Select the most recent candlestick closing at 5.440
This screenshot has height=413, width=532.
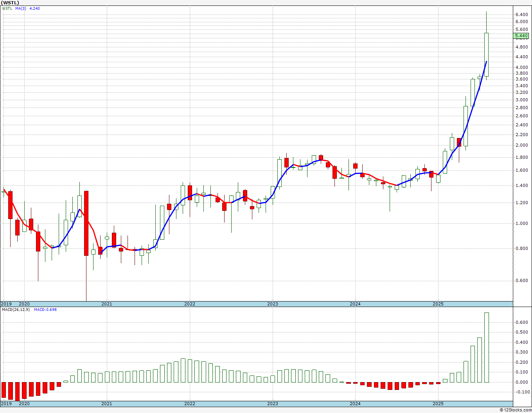coord(487,55)
